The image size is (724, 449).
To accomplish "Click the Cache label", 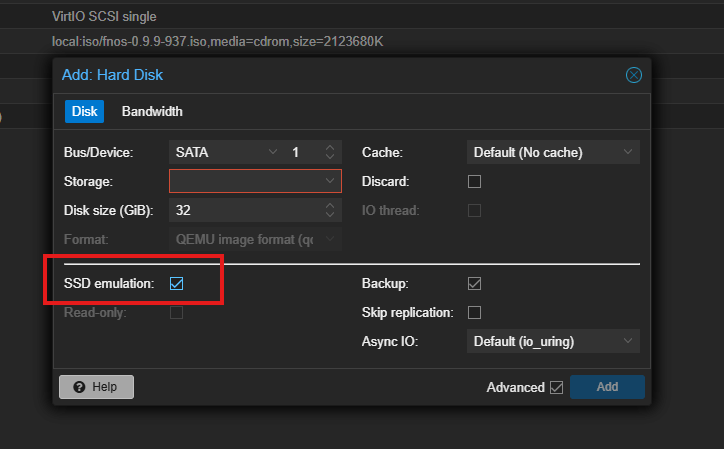I will [x=382, y=152].
